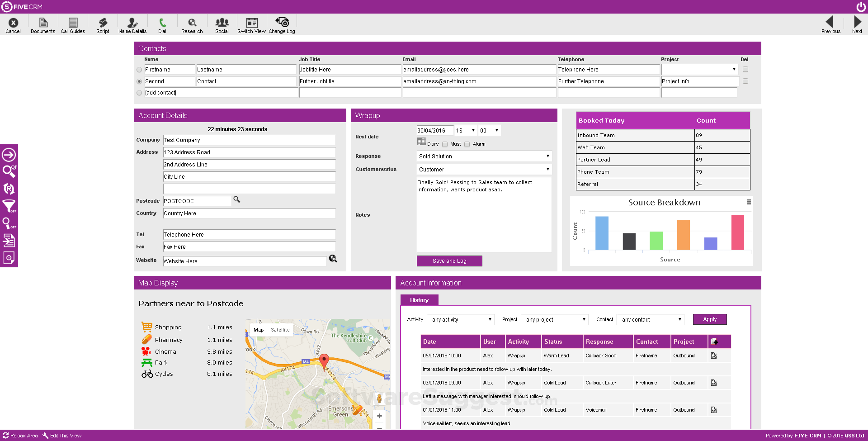The image size is (868, 441).
Task: Open the Diary calendar icon in Wrapup
Action: pyautogui.click(x=421, y=141)
